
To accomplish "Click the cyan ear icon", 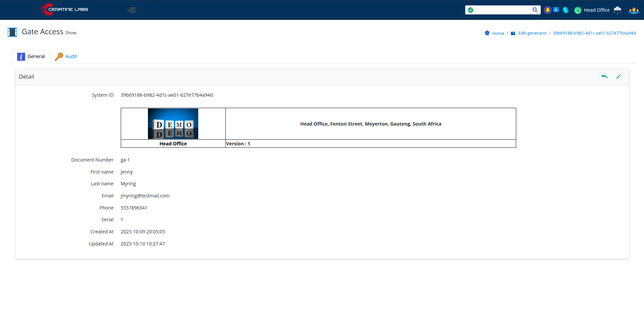I will (x=566, y=10).
